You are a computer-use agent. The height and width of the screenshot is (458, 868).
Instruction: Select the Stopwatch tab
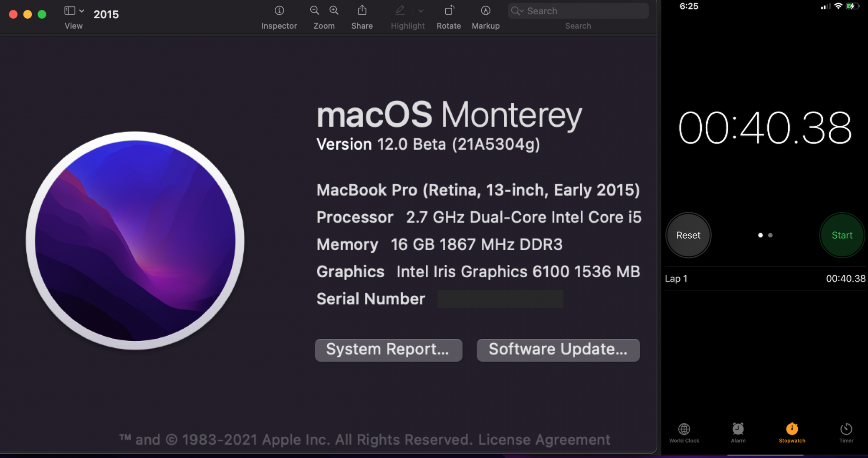[x=792, y=433]
